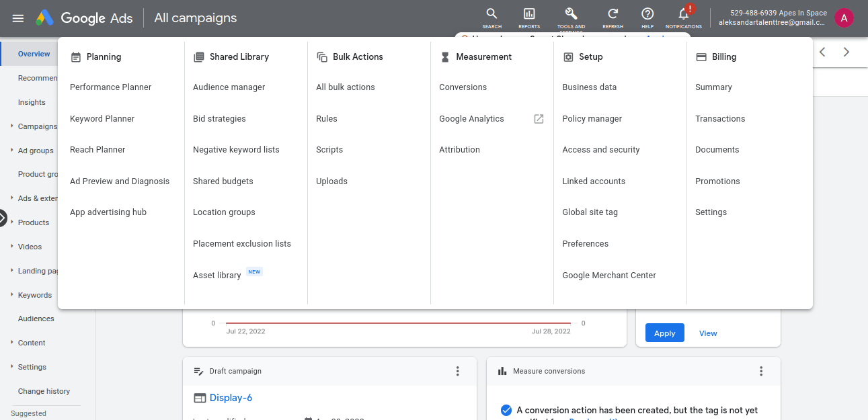Screen dimensions: 868x420
Task: Open Uploads under Bulk Actions
Action: [x=331, y=181]
